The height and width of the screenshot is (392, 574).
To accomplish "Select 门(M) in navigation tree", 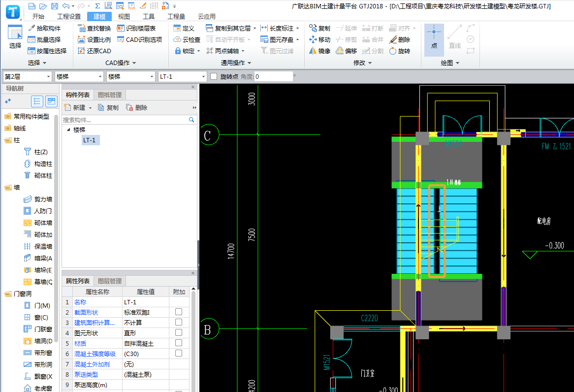I will point(37,305).
